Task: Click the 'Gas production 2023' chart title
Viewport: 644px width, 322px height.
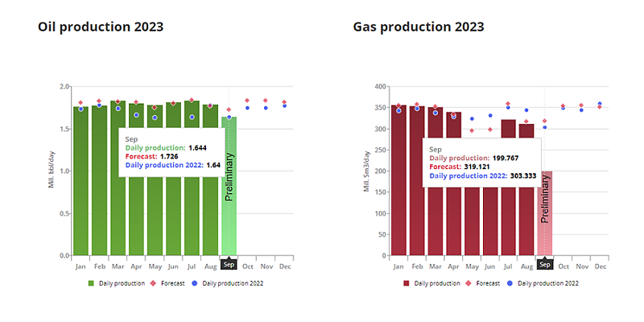Action: 419,27
